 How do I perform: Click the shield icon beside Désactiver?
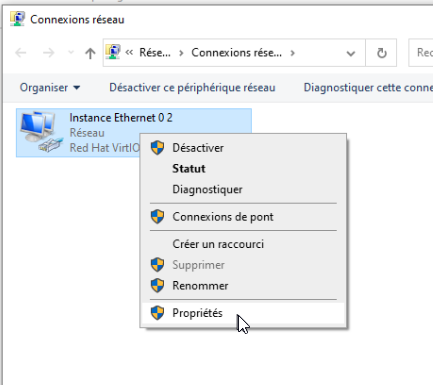(157, 148)
